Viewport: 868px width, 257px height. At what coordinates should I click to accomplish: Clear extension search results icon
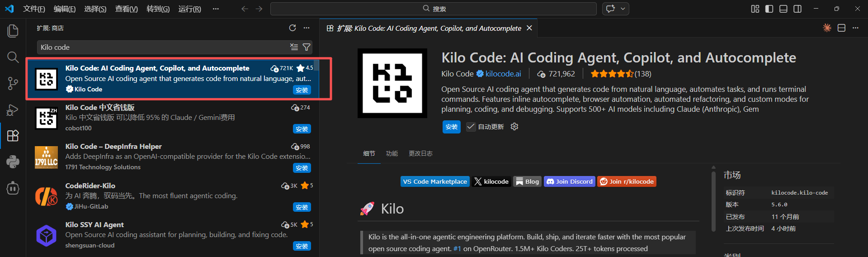coord(294,47)
